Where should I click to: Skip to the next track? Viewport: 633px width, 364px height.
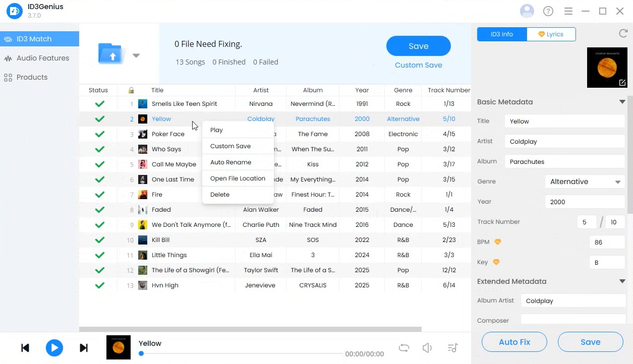(x=84, y=348)
